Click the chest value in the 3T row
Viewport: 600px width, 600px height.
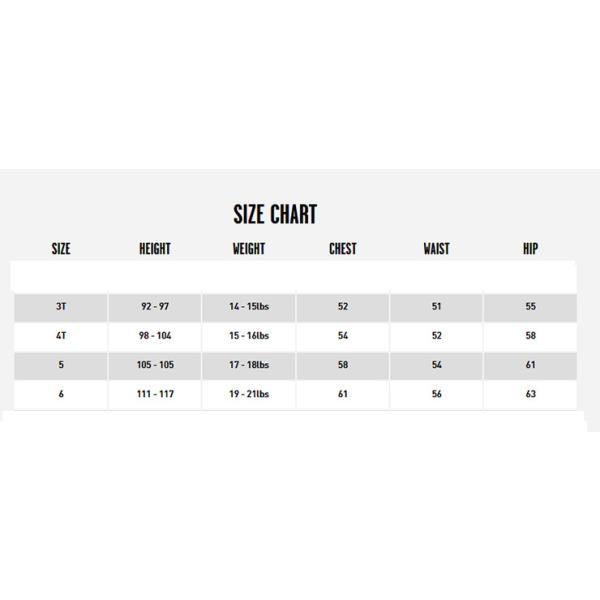tap(343, 307)
